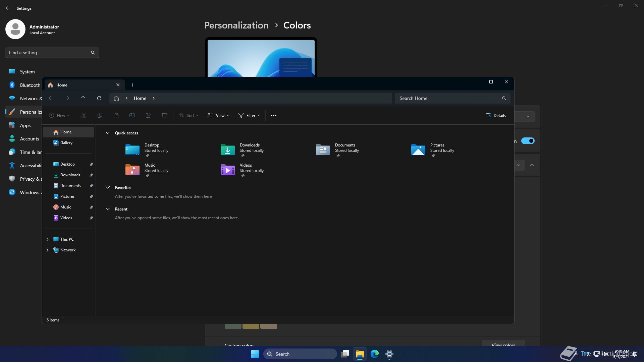Open the Filter dropdown
This screenshot has height=362, width=644.
click(249, 116)
